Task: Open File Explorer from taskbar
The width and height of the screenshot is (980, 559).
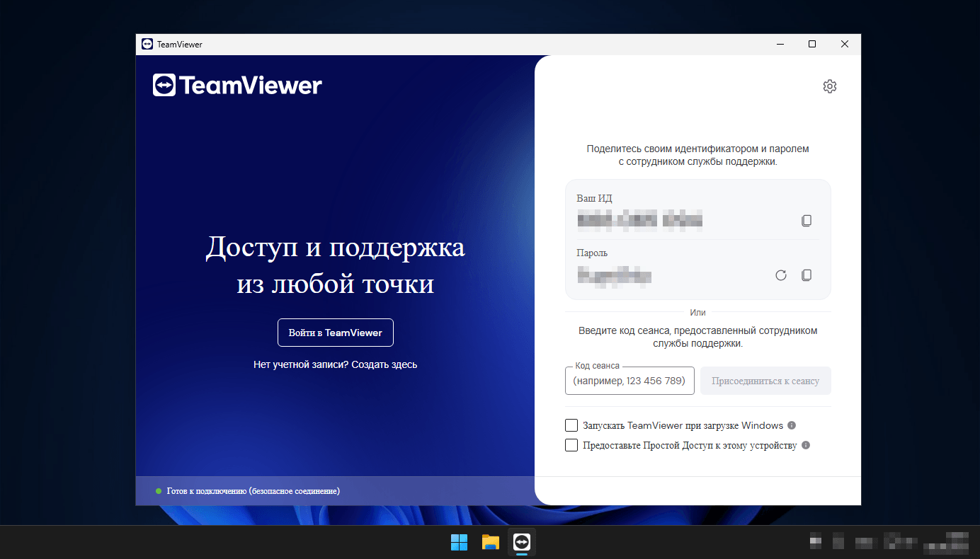Action: (491, 542)
